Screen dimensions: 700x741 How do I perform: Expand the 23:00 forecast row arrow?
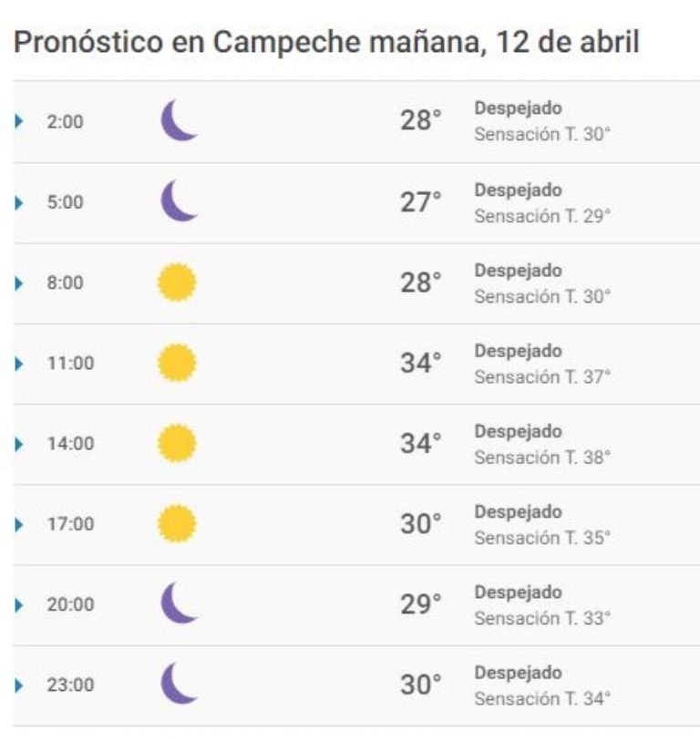[19, 685]
